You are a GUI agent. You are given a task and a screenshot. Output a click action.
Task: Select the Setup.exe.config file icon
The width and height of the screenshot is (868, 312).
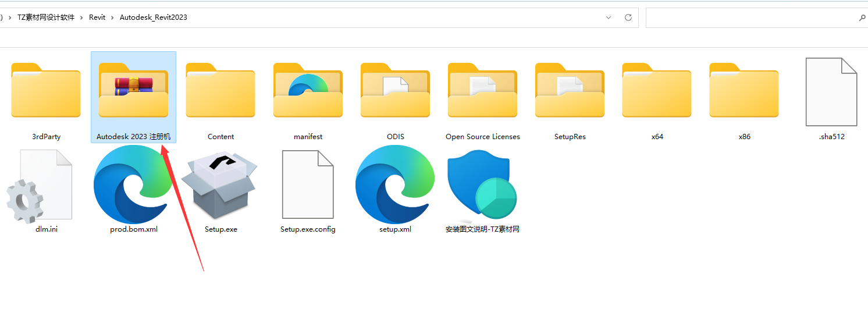pos(308,184)
